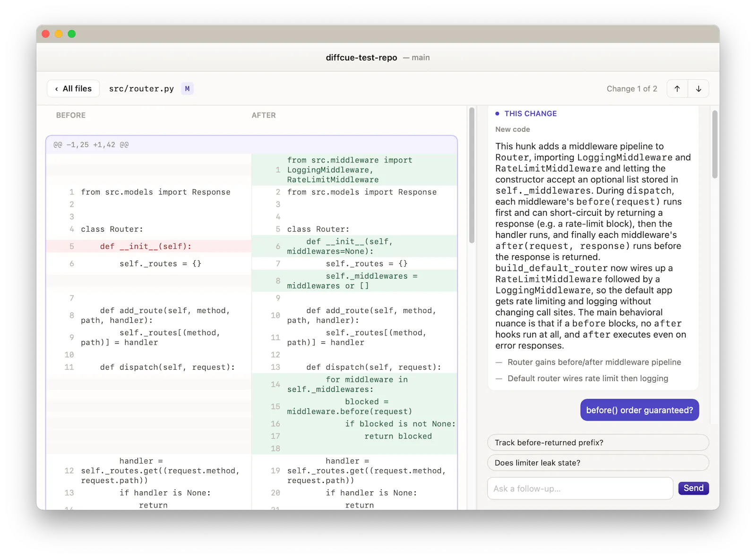Click the BEFORE column header
Viewport: 756px width, 558px height.
71,115
